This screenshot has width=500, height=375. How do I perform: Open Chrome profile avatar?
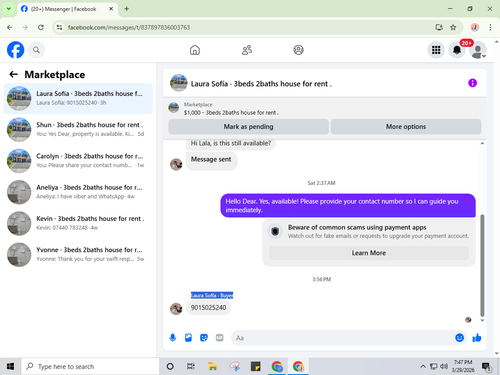click(475, 27)
